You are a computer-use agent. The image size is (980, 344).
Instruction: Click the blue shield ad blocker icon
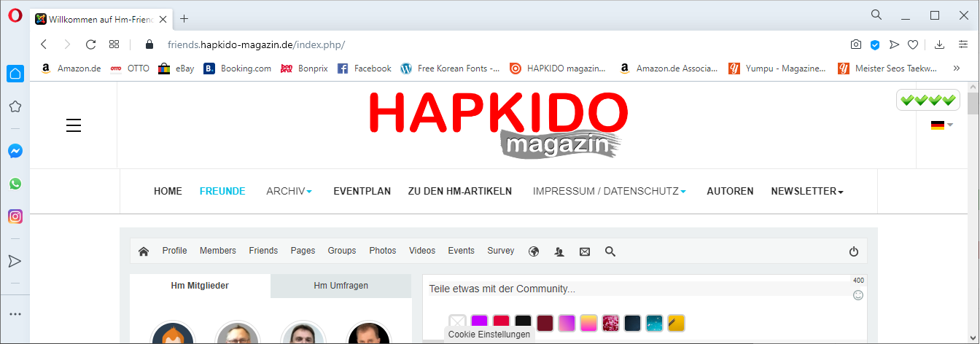pyautogui.click(x=875, y=44)
